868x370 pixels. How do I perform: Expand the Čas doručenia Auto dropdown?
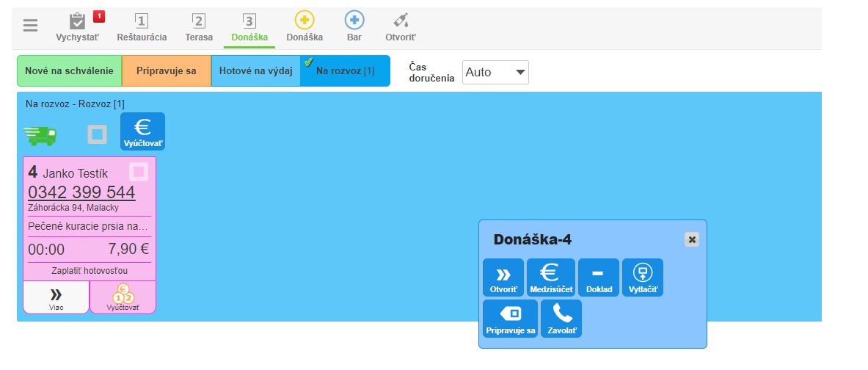[x=495, y=72]
